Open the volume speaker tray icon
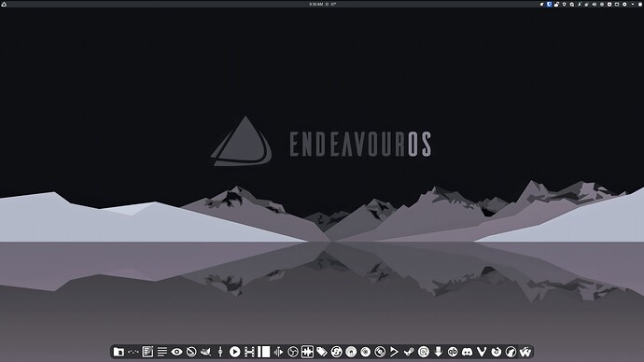644x362 pixels. click(595, 4)
